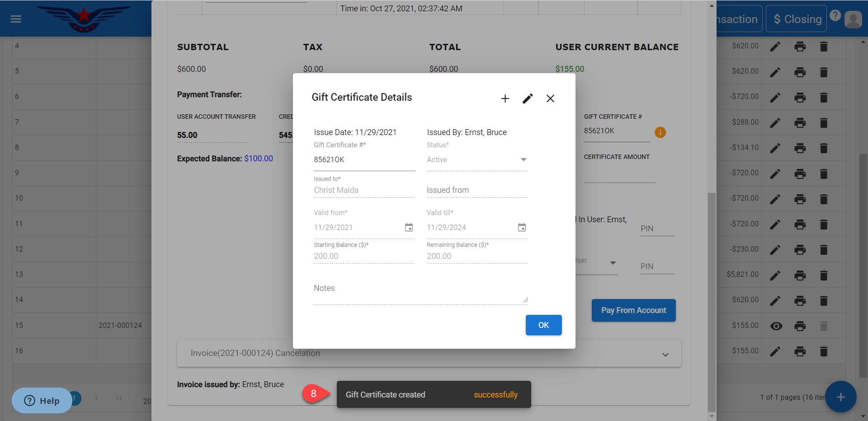
Task: Open the Closing tab in top bar
Action: tap(796, 19)
